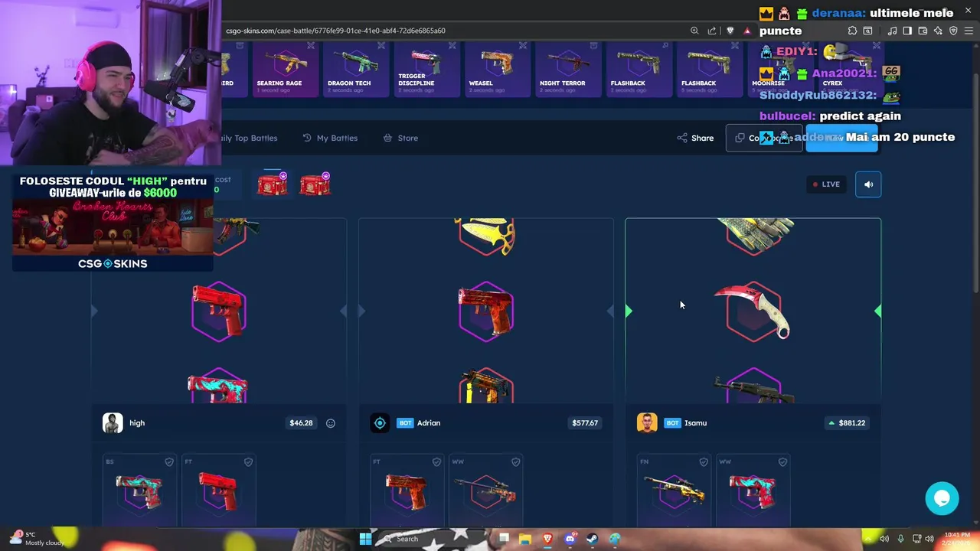Open Adrian's WW sniper rifle card

pyautogui.click(x=485, y=491)
